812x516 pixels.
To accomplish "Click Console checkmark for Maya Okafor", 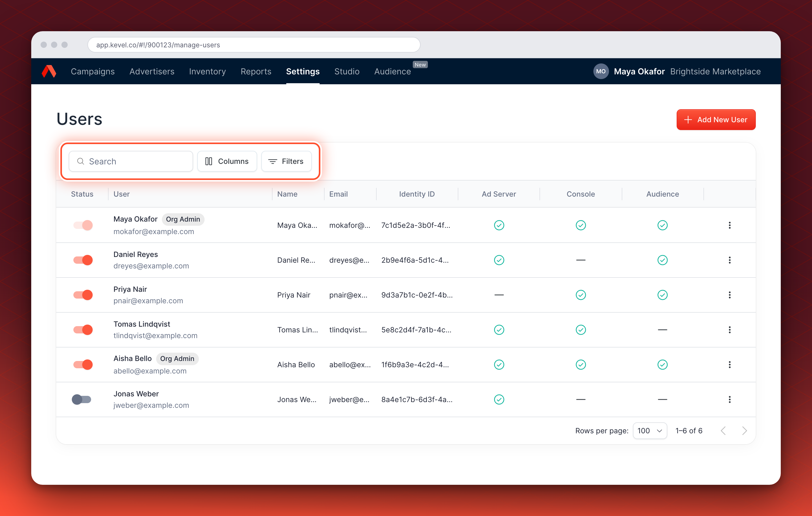I will (x=581, y=225).
